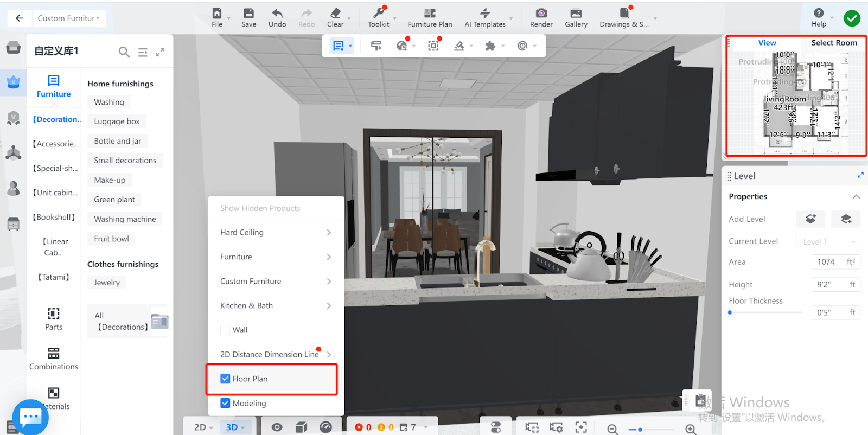
Task: Open the Current Level dropdown
Action: coord(828,241)
